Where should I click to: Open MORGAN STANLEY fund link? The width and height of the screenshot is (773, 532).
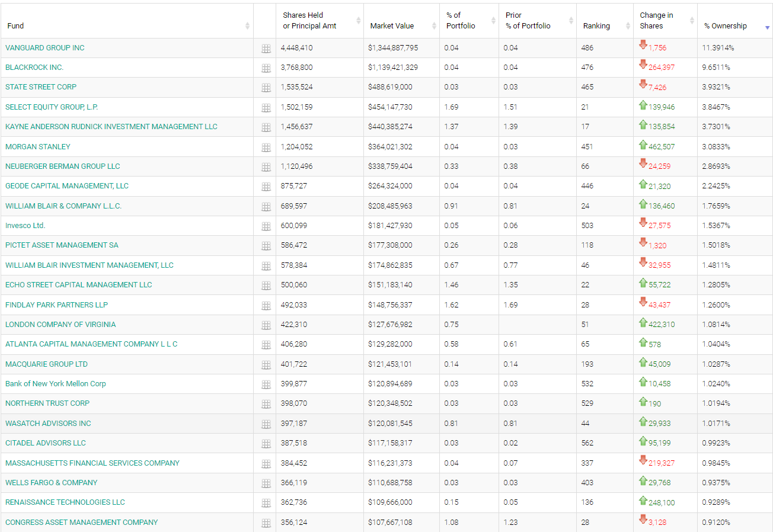38,147
